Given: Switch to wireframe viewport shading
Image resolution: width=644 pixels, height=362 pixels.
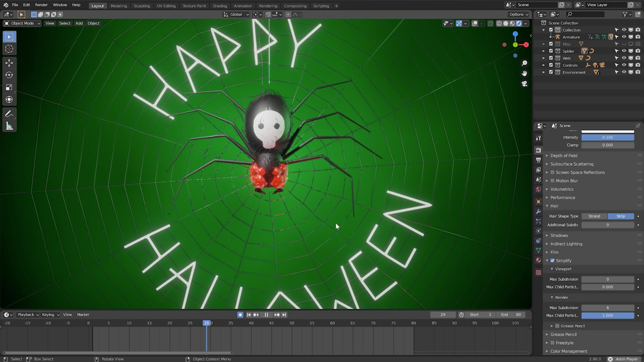Looking at the screenshot, I should pyautogui.click(x=499, y=23).
